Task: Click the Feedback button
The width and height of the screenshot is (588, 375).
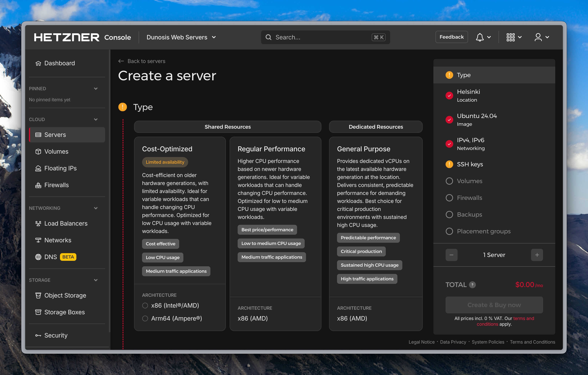Action: point(451,37)
